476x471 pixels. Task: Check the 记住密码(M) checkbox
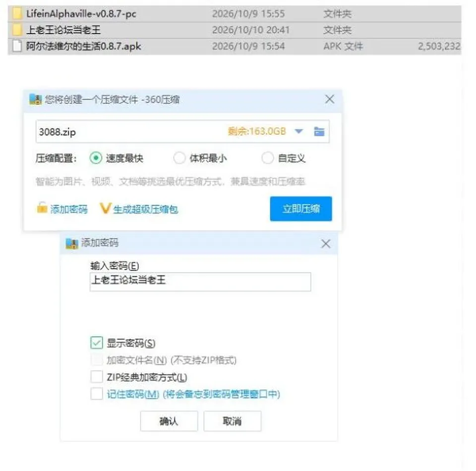click(x=97, y=394)
